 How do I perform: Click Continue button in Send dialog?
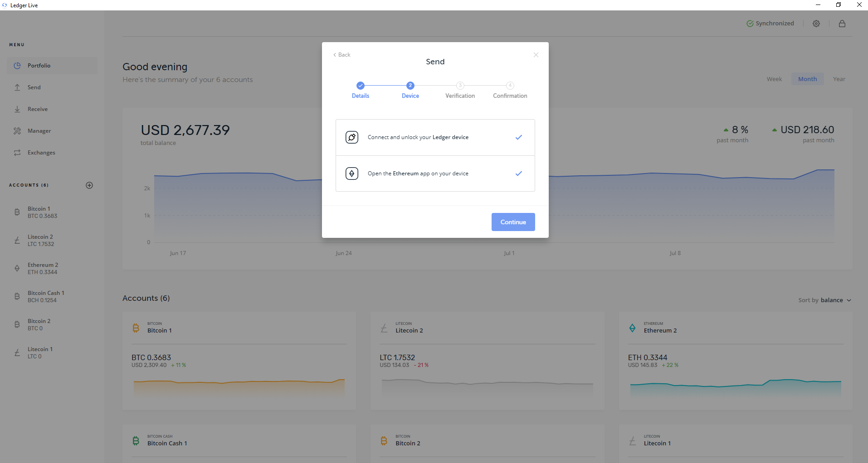coord(513,222)
